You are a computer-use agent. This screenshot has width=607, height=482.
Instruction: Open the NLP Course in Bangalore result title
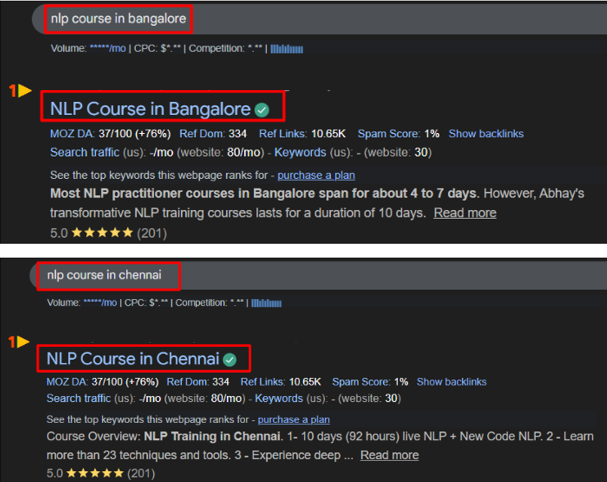tap(149, 109)
